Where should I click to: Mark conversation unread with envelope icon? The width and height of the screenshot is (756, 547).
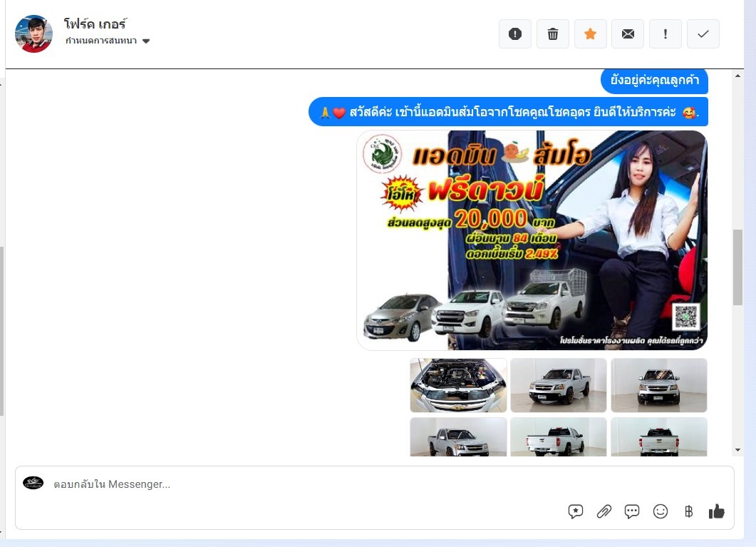coord(628,34)
